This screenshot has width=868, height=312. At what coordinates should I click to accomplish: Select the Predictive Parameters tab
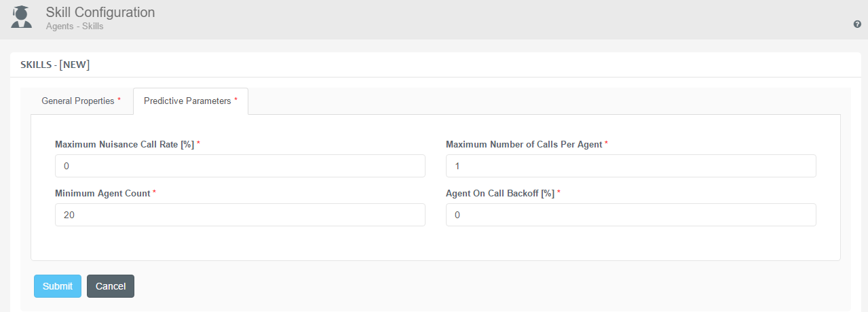191,101
